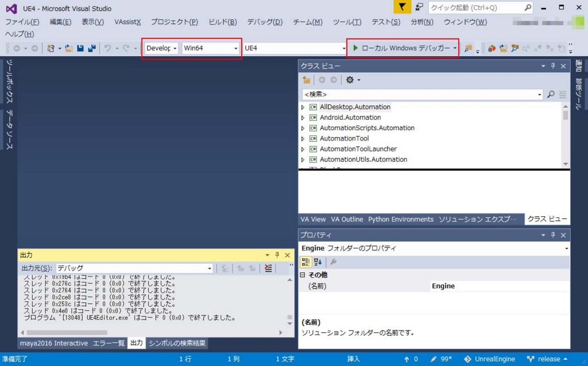Click the send feedback icon in the title bar
This screenshot has height=366, width=588.
(419, 7)
